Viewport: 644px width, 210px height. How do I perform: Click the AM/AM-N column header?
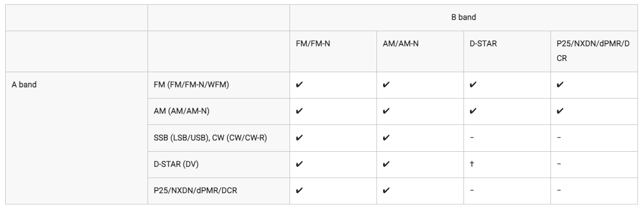tap(401, 45)
